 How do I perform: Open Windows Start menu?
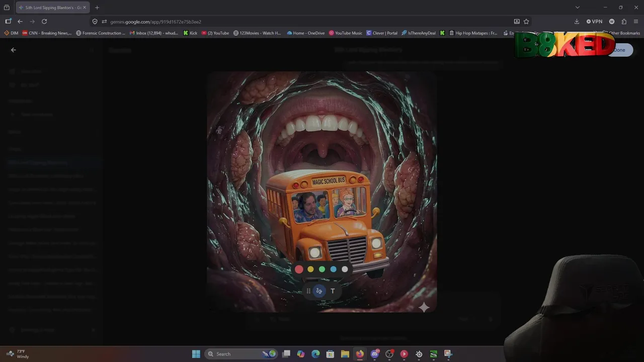click(196, 354)
